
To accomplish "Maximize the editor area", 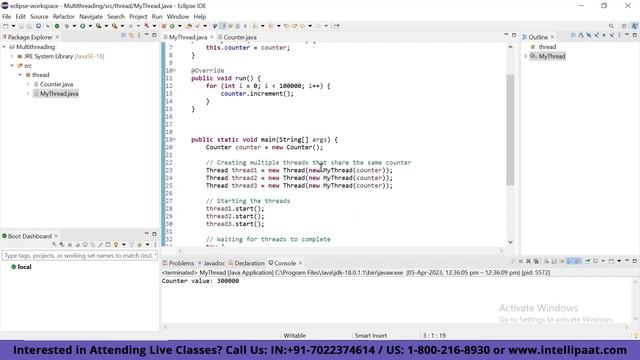I will [x=514, y=35].
